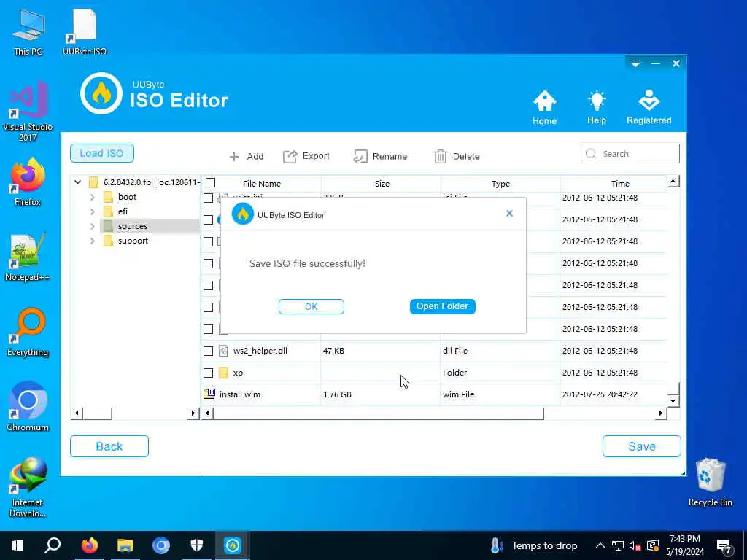Click the install.wim file icon
747x560 pixels.
pyautogui.click(x=209, y=394)
